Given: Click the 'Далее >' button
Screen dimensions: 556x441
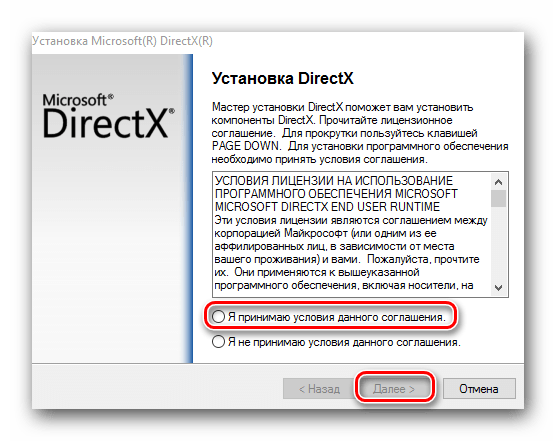Looking at the screenshot, I should [x=394, y=389].
